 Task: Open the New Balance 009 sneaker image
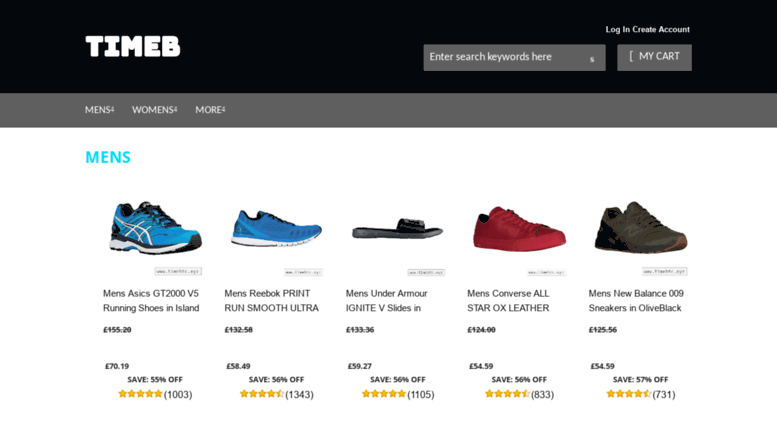pos(641,227)
